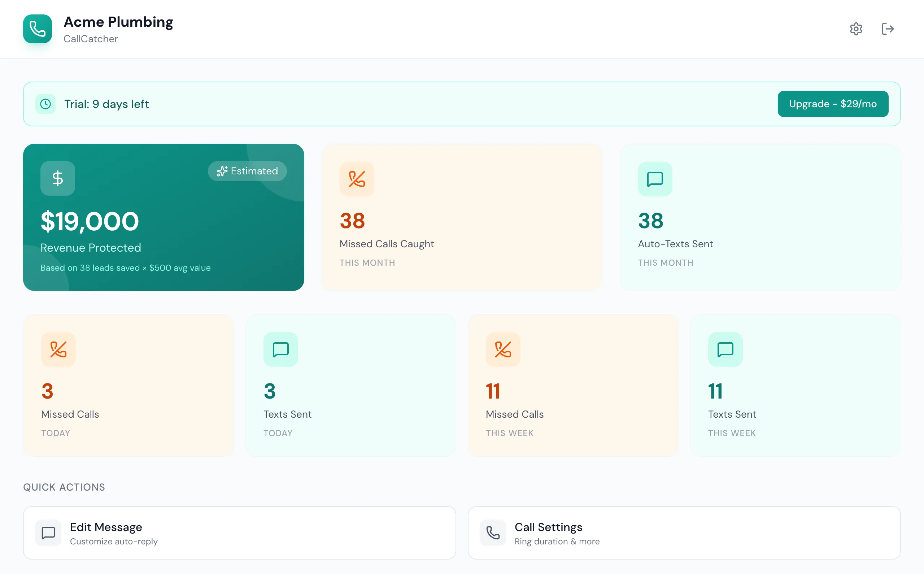Click the dollar sign revenue icon
Screen dimensions: 924x574
58,178
